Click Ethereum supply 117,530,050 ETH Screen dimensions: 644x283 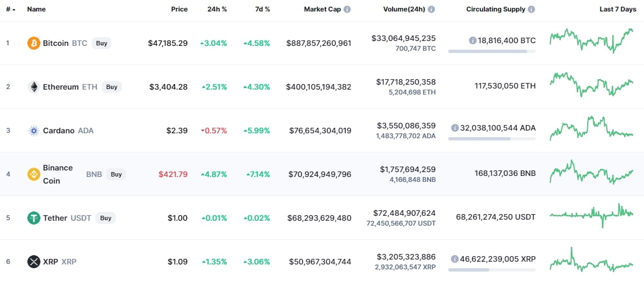(x=505, y=86)
